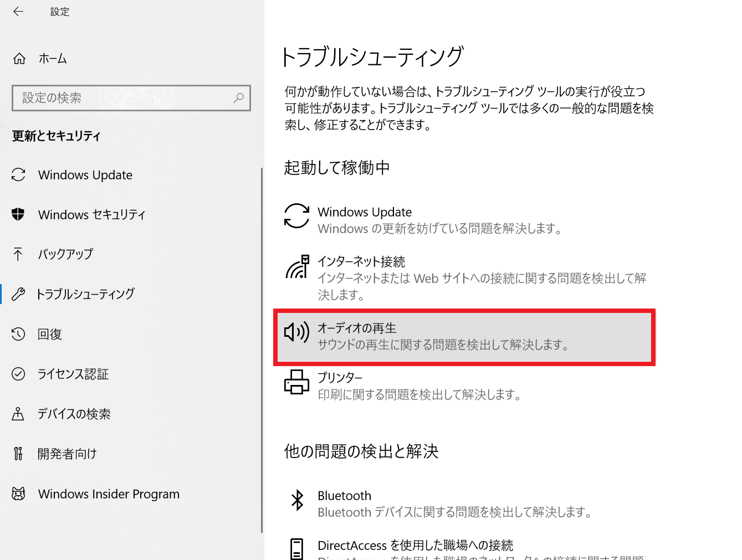
Task: Click the 更新とセキュリティ section heading
Action: coord(57,136)
